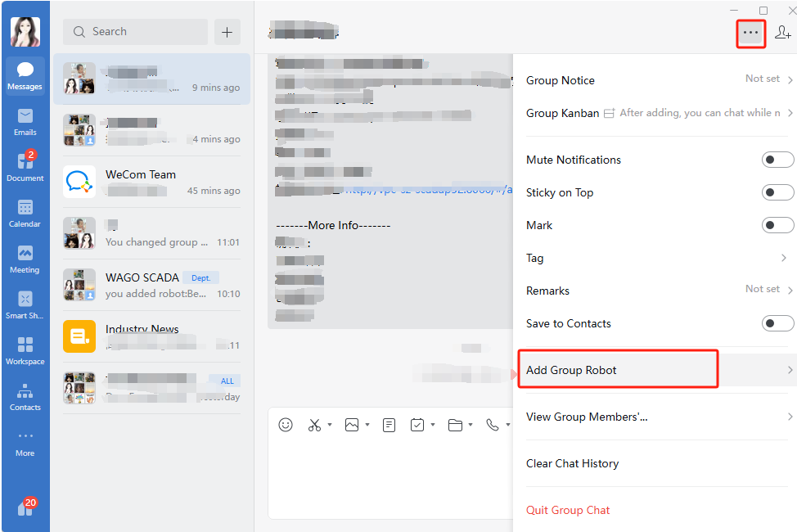Click the emoji smiley icon

click(x=286, y=425)
